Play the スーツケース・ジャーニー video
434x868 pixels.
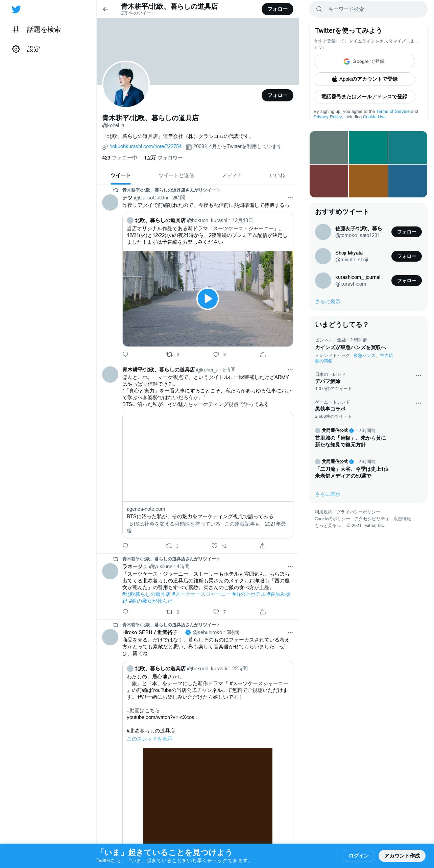point(208,299)
